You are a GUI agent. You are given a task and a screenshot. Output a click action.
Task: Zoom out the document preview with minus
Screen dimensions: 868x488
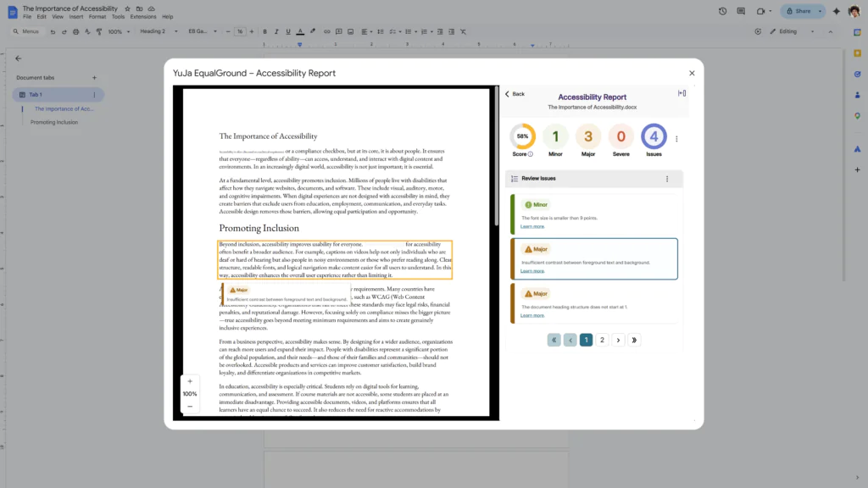(190, 407)
